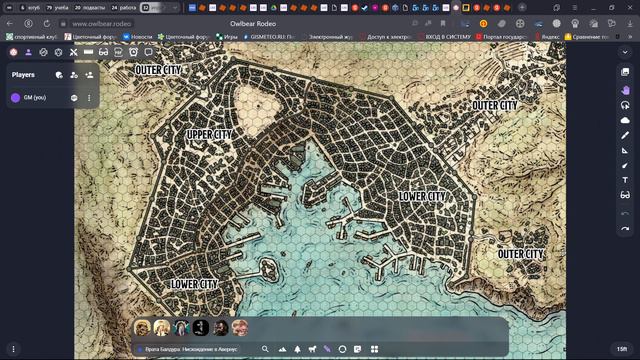The image size is (640, 360).
Task: Collapse the right-hand tool panel with the chevron
Action: pos(625,52)
